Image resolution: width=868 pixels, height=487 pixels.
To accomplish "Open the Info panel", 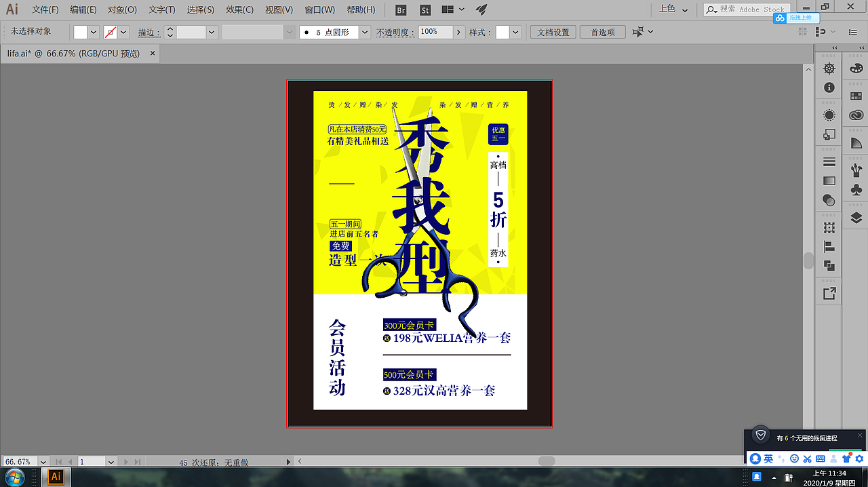I will [829, 87].
